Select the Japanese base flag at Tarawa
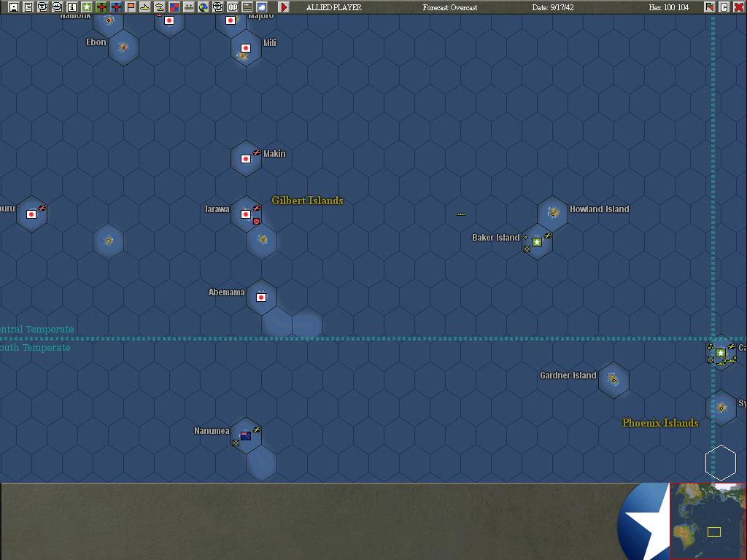Viewport: 747px width, 560px height. pos(246,214)
